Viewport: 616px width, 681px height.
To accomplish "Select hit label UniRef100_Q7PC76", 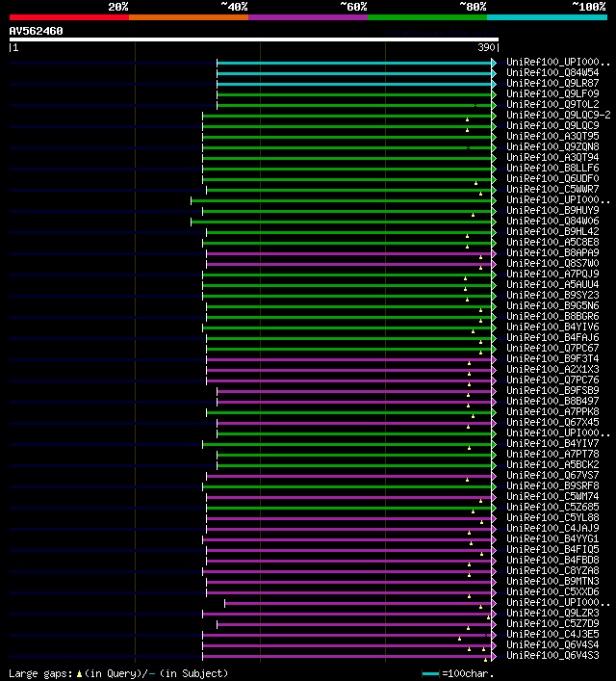I will coord(552,380).
